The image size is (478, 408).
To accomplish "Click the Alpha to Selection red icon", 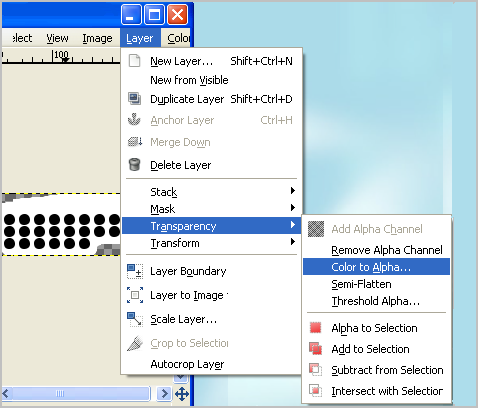I will pyautogui.click(x=315, y=328).
